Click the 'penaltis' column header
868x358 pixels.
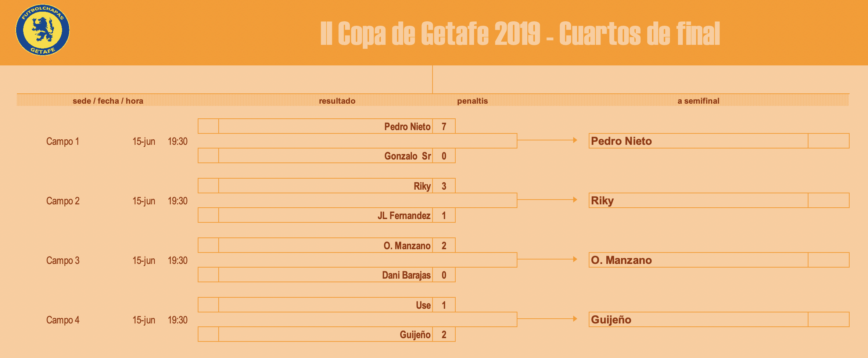472,101
